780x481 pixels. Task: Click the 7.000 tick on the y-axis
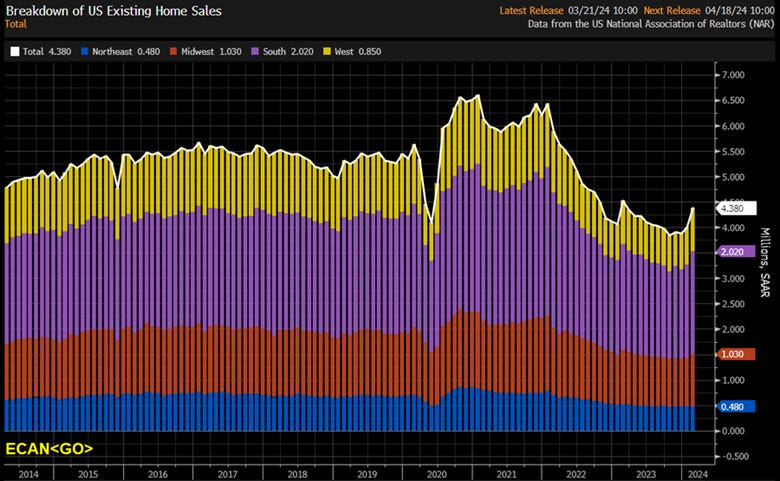(x=733, y=75)
